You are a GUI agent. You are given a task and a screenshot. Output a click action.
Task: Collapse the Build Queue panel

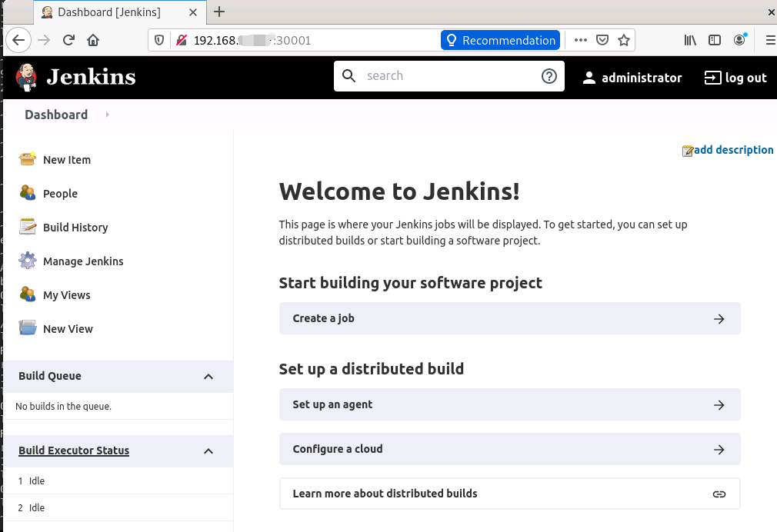coord(208,377)
